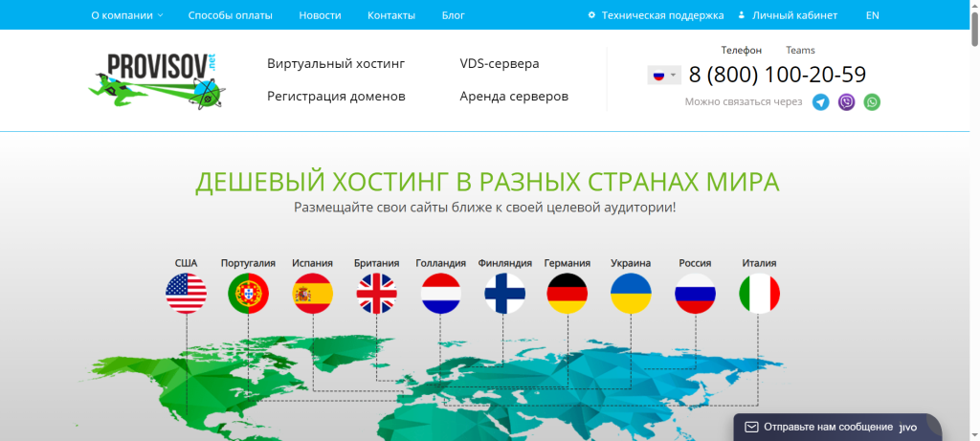Select the Ukraine flag
This screenshot has height=441, width=980.
631,293
